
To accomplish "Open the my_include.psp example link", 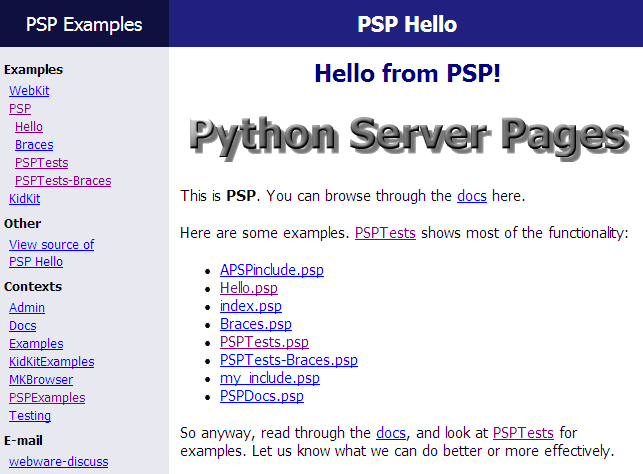I will pos(270,378).
